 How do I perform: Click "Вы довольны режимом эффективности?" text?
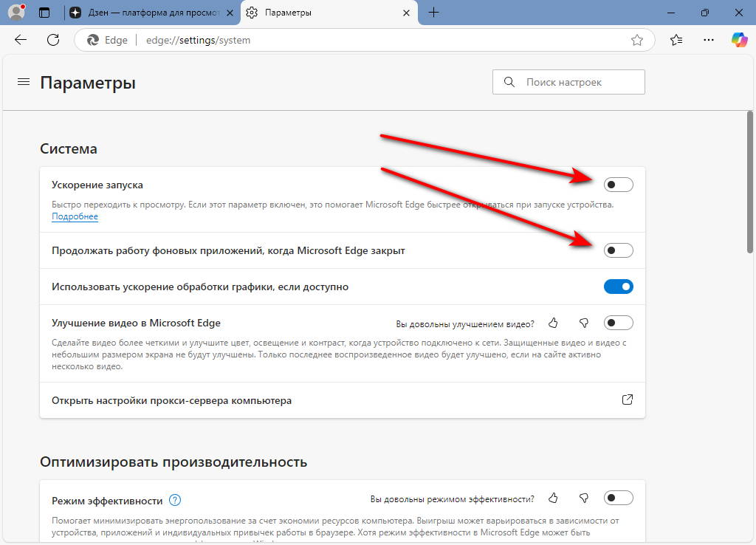[x=453, y=499]
